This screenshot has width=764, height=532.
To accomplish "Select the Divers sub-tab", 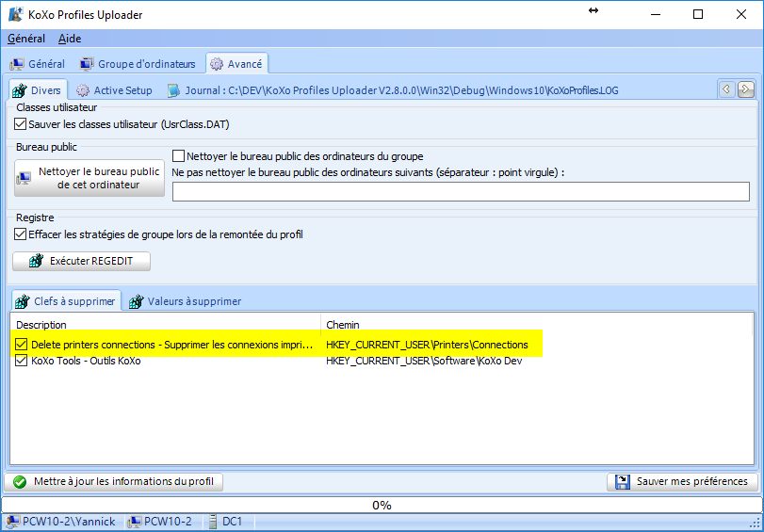I will click(x=38, y=90).
